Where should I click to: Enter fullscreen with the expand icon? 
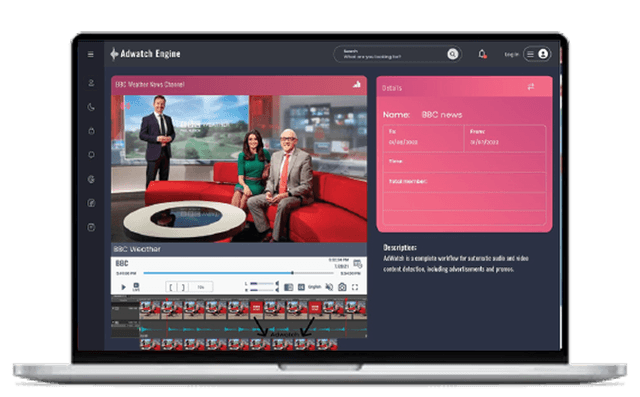coord(355,287)
